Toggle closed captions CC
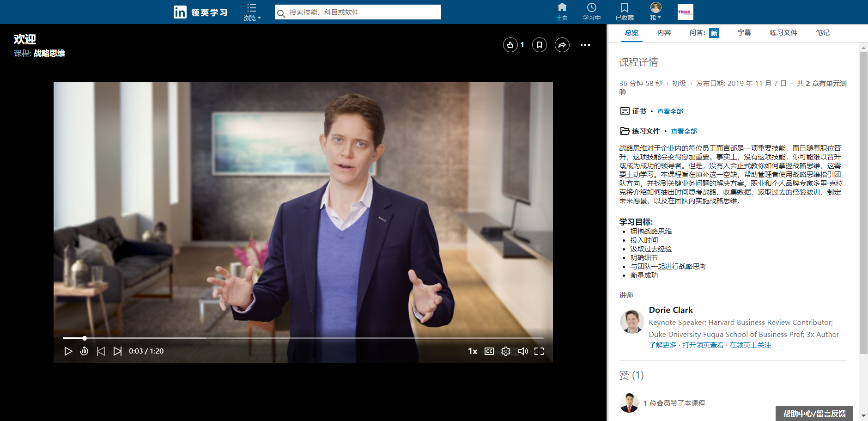Screen dimensions: 868x421 489,351
